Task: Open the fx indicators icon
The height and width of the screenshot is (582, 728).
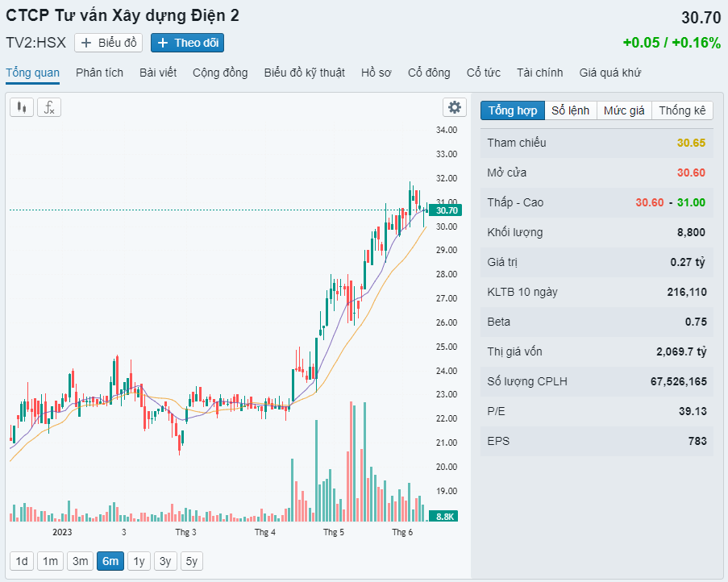Action: point(49,108)
